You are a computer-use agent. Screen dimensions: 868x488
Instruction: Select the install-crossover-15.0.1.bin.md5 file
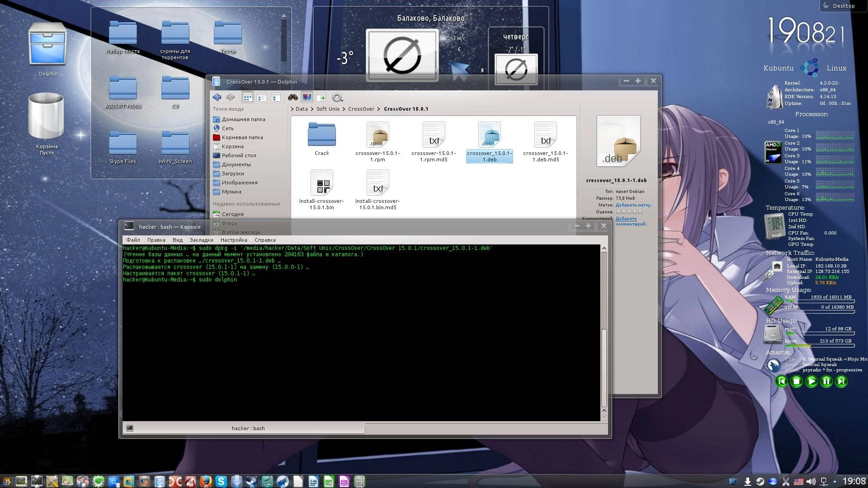(x=377, y=190)
